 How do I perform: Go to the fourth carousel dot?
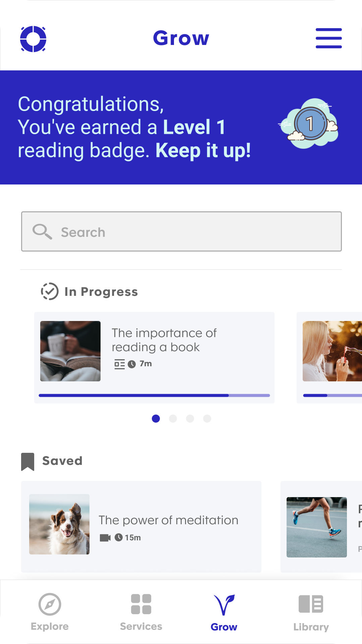pos(207,419)
